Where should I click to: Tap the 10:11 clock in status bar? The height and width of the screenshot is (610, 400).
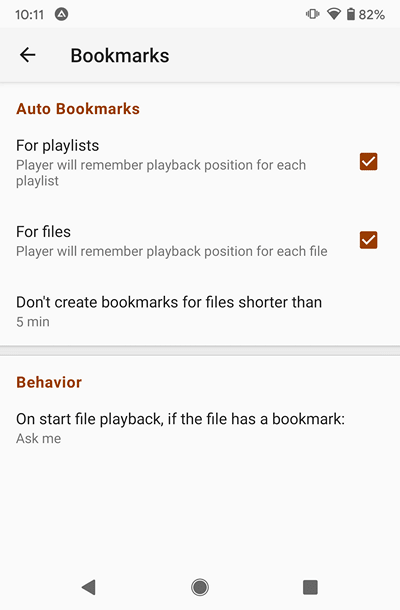point(29,14)
